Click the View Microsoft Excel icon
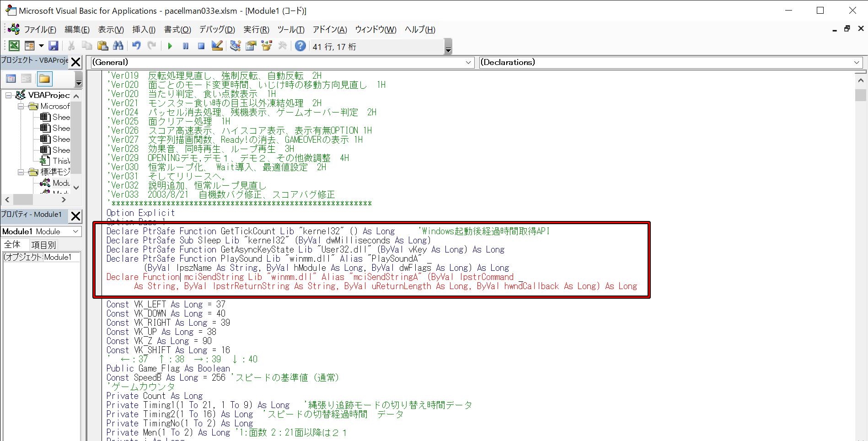This screenshot has width=868, height=441. (x=14, y=46)
